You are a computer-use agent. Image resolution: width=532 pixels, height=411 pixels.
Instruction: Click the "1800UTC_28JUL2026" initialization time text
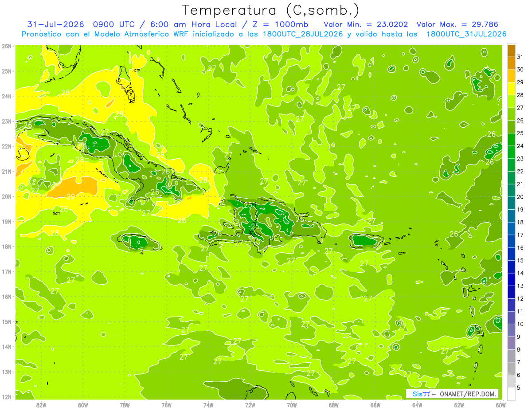coord(303,34)
